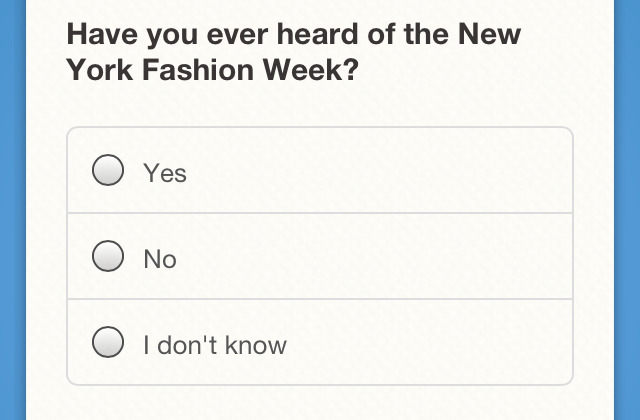Select the No radio button
The image size is (640, 420).
[x=108, y=256]
